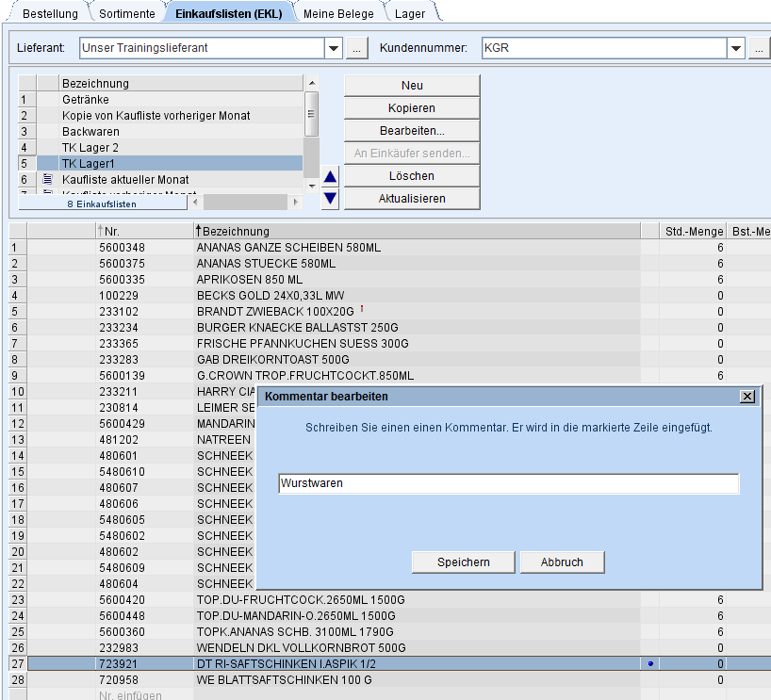Switch to the Bestellung tab
The width and height of the screenshot is (771, 700).
click(x=50, y=13)
